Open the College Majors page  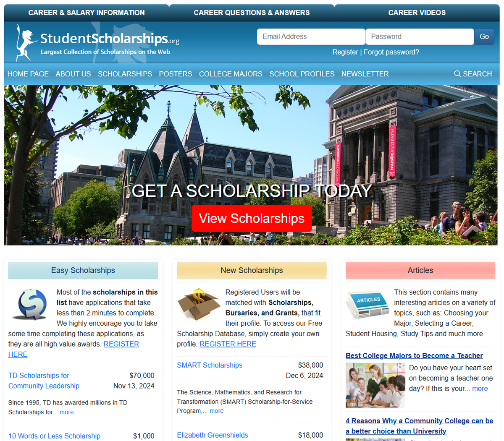click(231, 74)
